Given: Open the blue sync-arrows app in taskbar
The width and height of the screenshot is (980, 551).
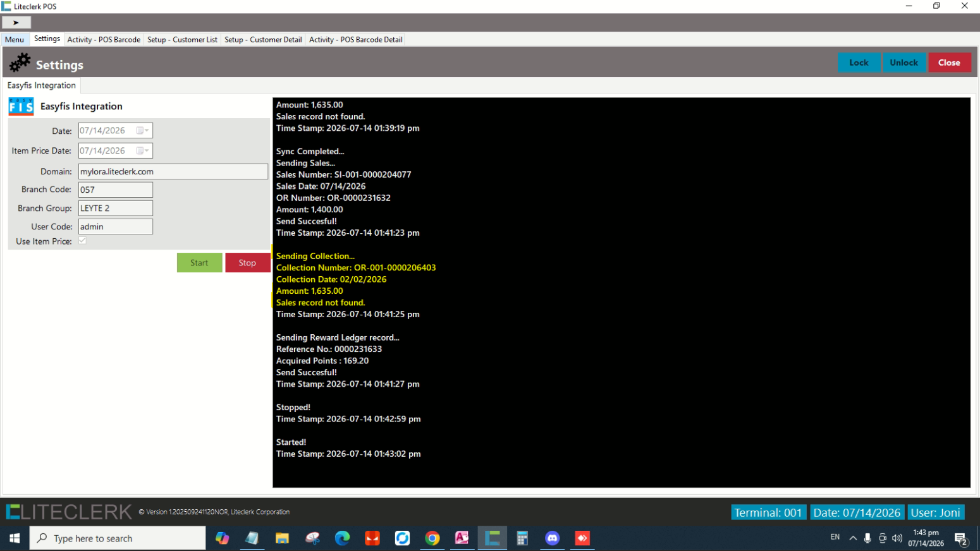Looking at the screenshot, I should pyautogui.click(x=402, y=538).
